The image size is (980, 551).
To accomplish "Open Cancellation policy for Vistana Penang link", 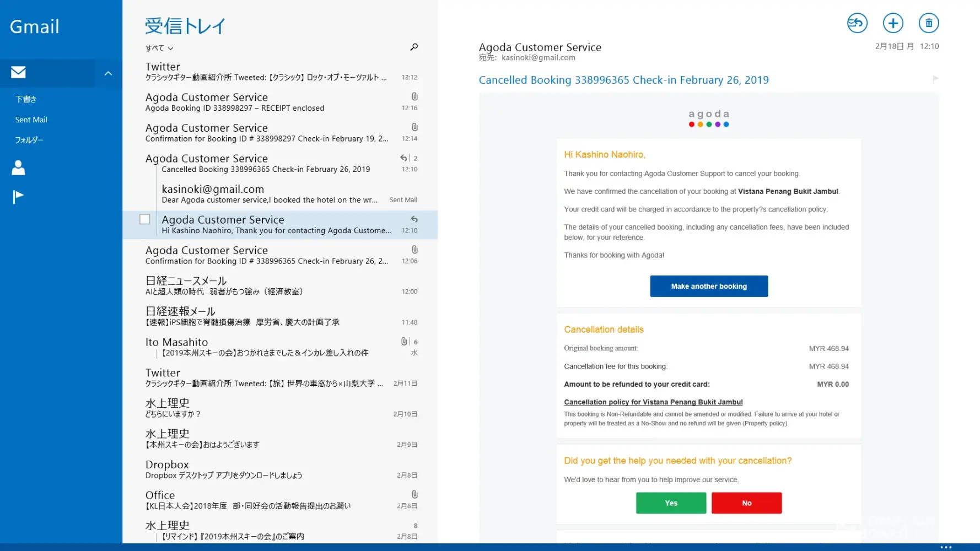I will 653,402.
